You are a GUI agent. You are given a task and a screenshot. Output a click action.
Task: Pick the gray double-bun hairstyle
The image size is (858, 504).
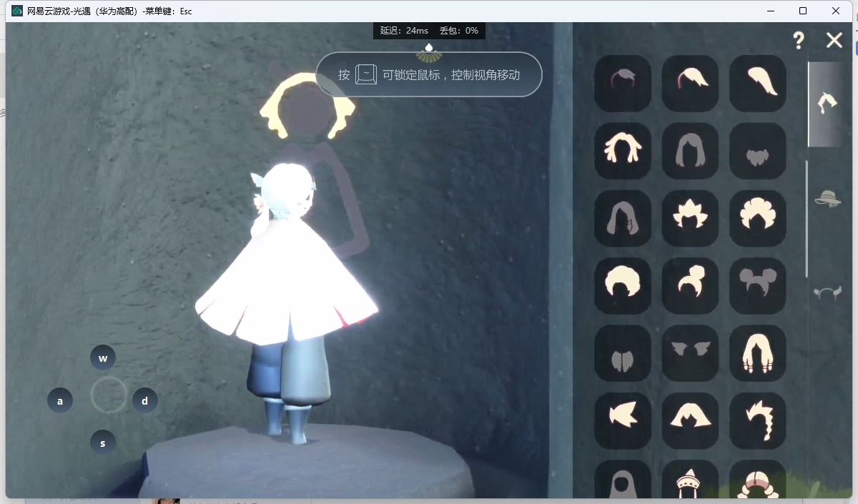[757, 285]
